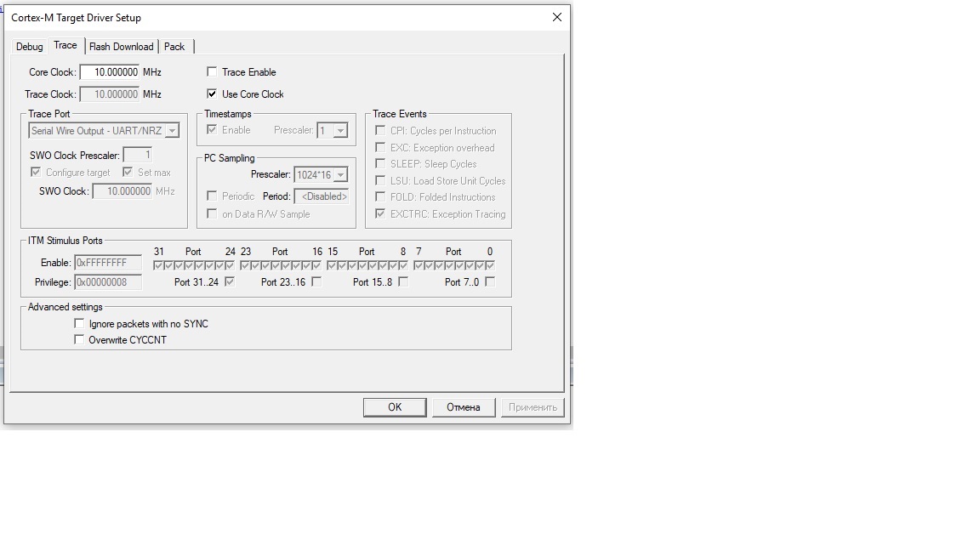Uncheck the Use Core Clock option
980x551 pixels.
[x=212, y=94]
